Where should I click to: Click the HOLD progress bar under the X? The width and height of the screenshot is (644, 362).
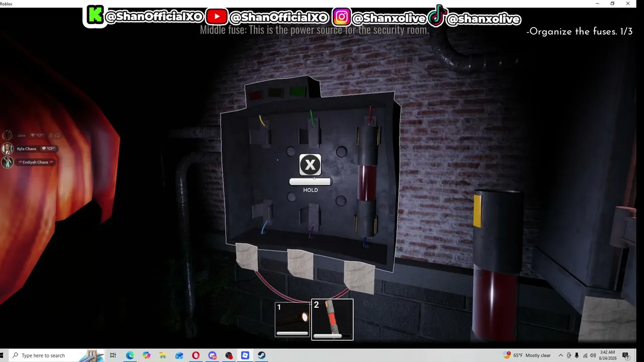coord(310,182)
